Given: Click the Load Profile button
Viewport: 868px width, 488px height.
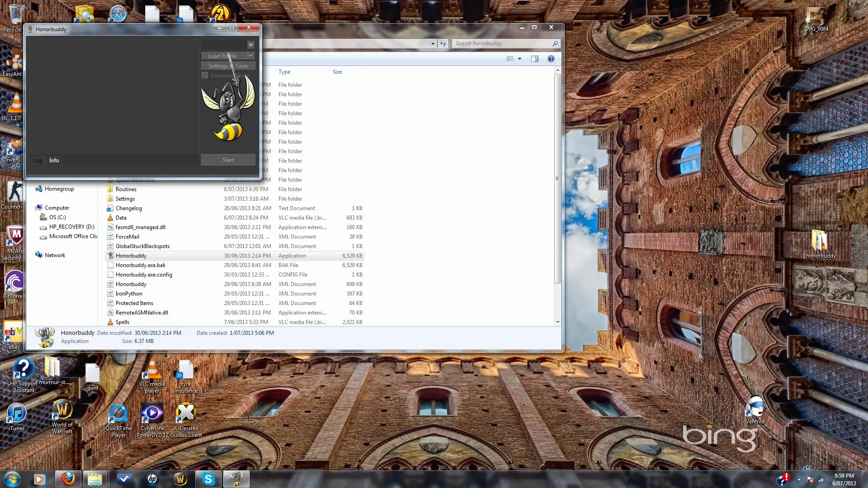Looking at the screenshot, I should pyautogui.click(x=224, y=56).
